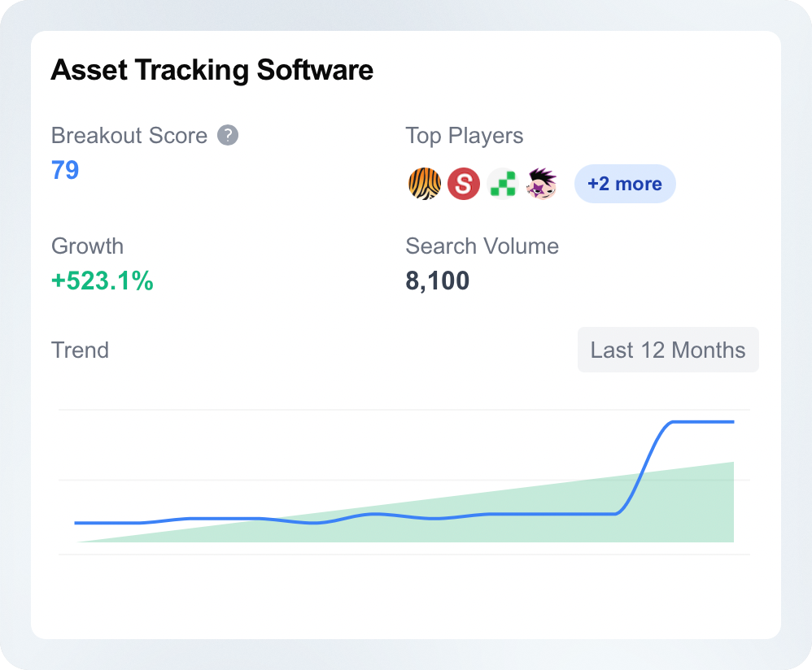Image resolution: width=812 pixels, height=670 pixels.
Task: Click the Breakout Score help question-mark icon
Action: pos(227,136)
